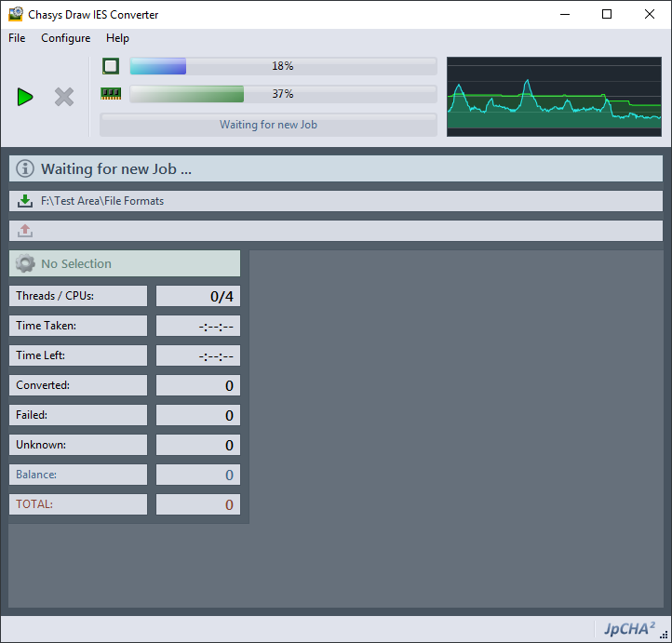672x643 pixels.
Task: Click the No Selection button
Action: click(x=125, y=263)
